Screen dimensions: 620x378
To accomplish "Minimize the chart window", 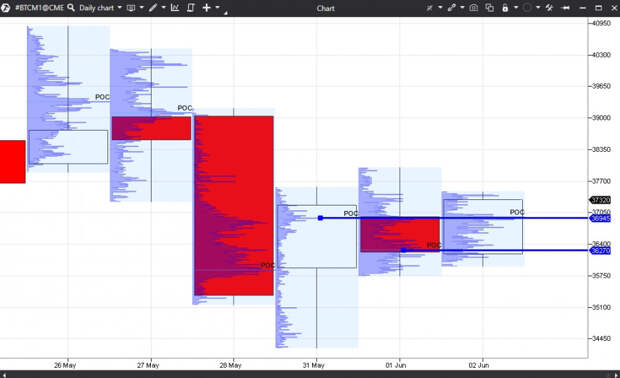I will [582, 8].
